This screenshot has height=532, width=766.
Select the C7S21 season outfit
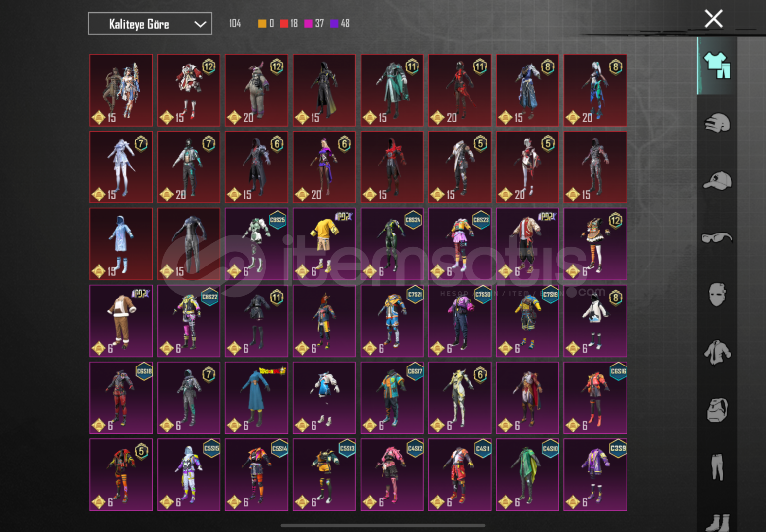point(392,321)
